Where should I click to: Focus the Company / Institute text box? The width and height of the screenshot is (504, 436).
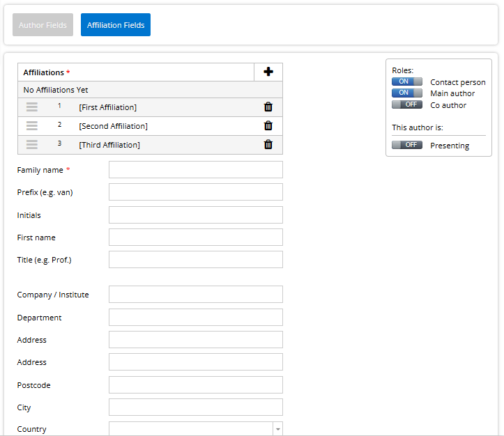tap(195, 295)
